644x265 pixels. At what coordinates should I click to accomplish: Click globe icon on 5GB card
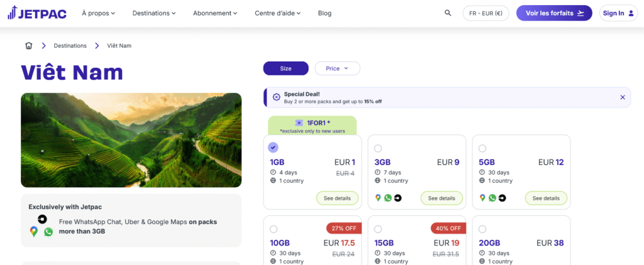[482, 180]
